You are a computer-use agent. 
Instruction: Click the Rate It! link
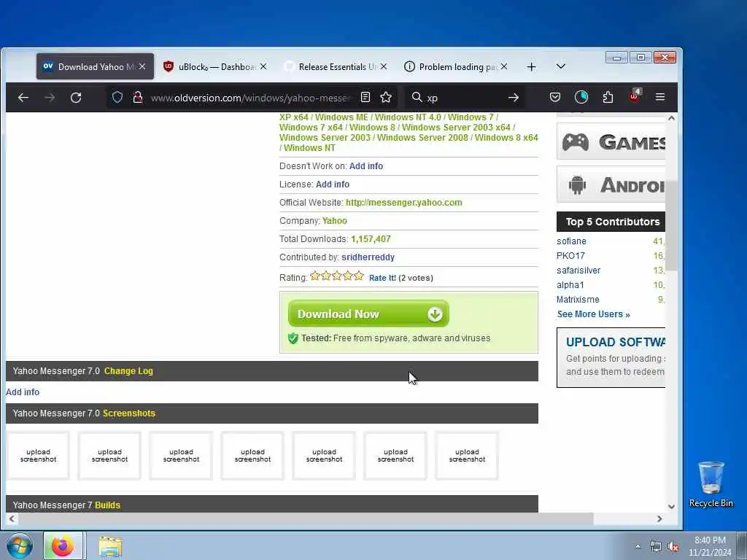coord(382,278)
